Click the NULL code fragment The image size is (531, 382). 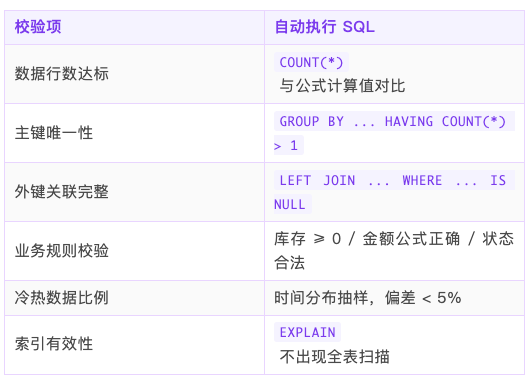[x=293, y=204]
